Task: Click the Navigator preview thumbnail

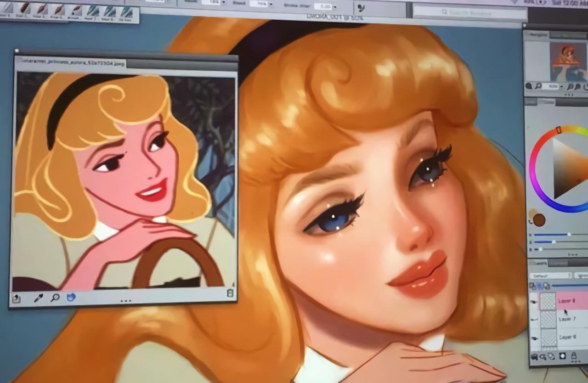Action: pos(569,63)
